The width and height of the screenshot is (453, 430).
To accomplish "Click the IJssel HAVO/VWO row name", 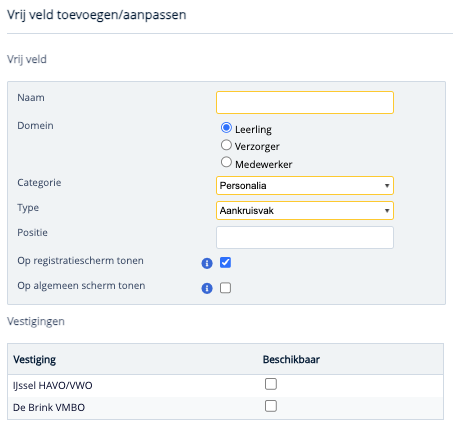I will (x=53, y=386).
